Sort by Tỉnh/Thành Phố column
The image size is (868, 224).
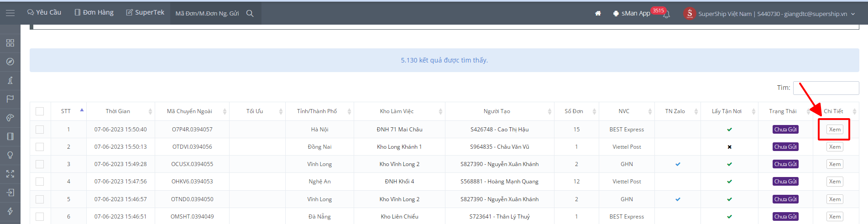click(x=319, y=111)
